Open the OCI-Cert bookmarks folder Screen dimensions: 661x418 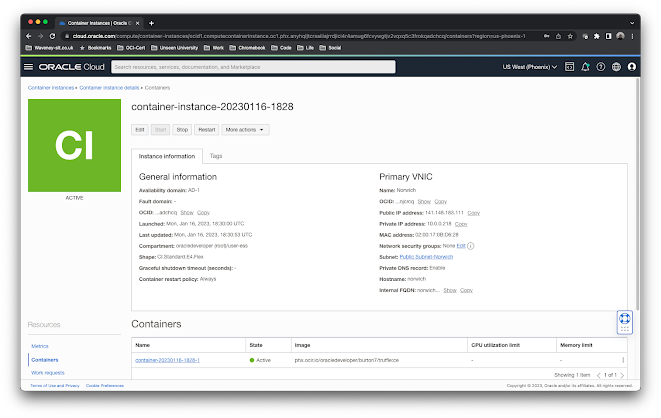point(131,48)
